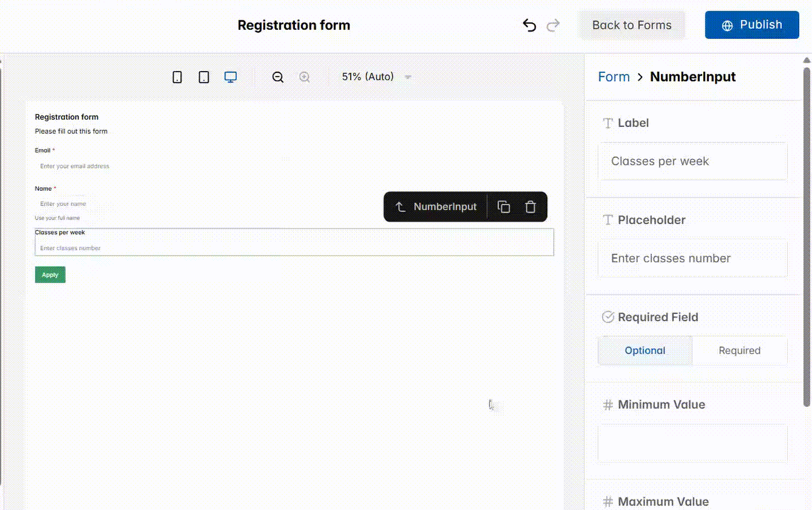
Task: Delete the NumberInput field
Action: [x=530, y=206]
